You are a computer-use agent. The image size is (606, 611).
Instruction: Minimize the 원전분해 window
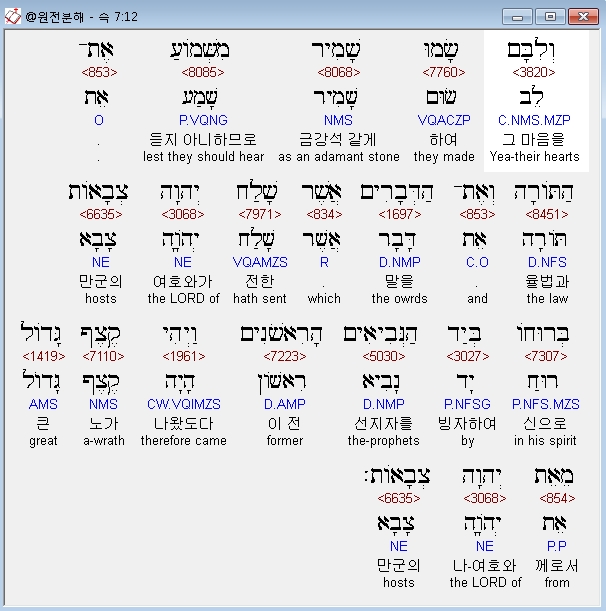(517, 17)
